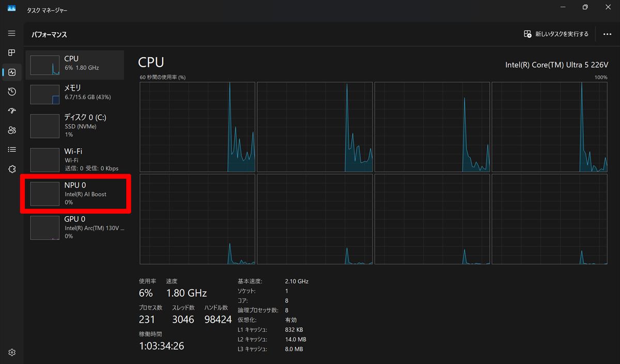Viewport: 620px width, 364px height.
Task: Open the Details list icon
Action: 12,150
